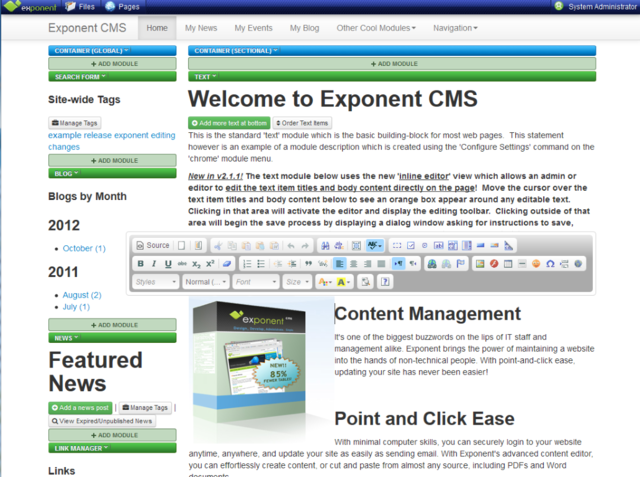Insert a table with the table icon
Viewport: 640px width, 477px height.
[x=508, y=264]
